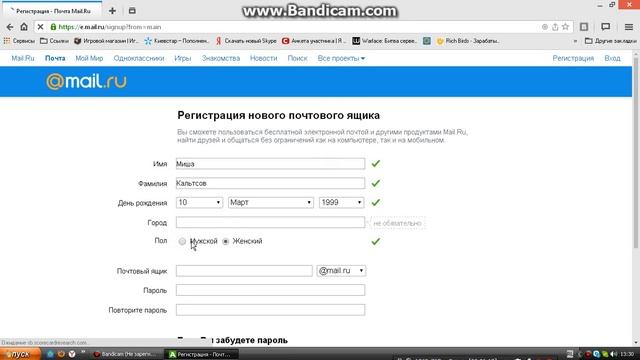Screen dimensions: 640x360
Task: Click the tab list icon beside new tab
Action: point(132,11)
